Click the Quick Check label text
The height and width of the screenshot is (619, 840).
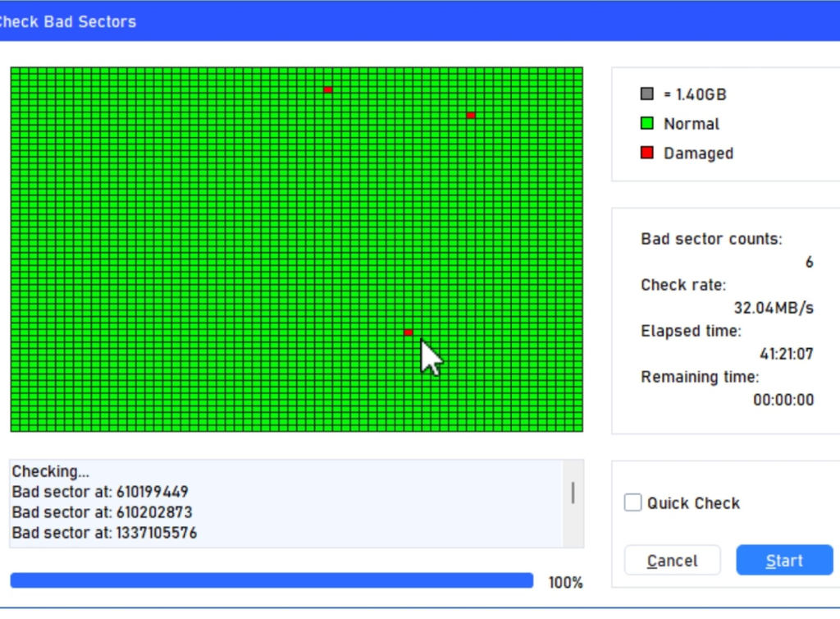tap(693, 503)
